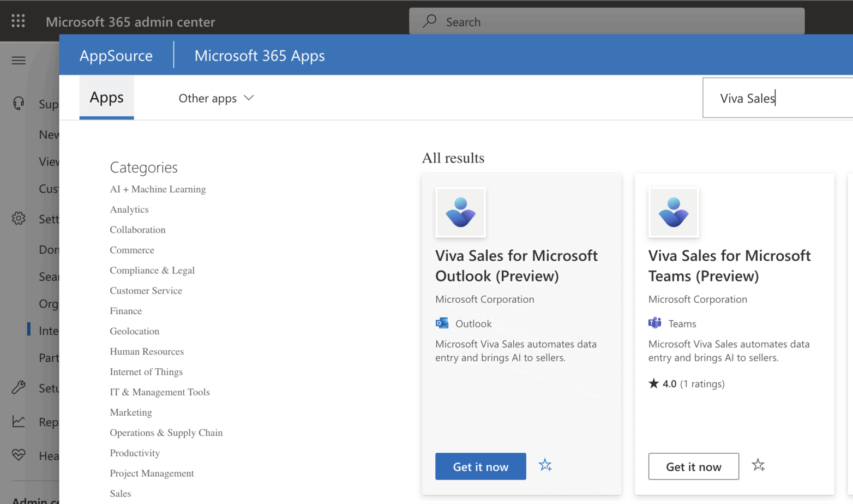Toggle the hamburger navigation menu
The image size is (853, 504).
[19, 60]
